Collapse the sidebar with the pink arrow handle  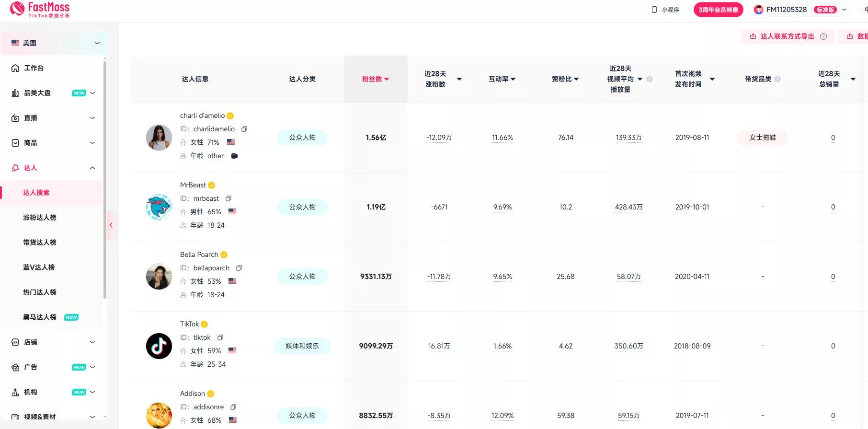click(111, 225)
